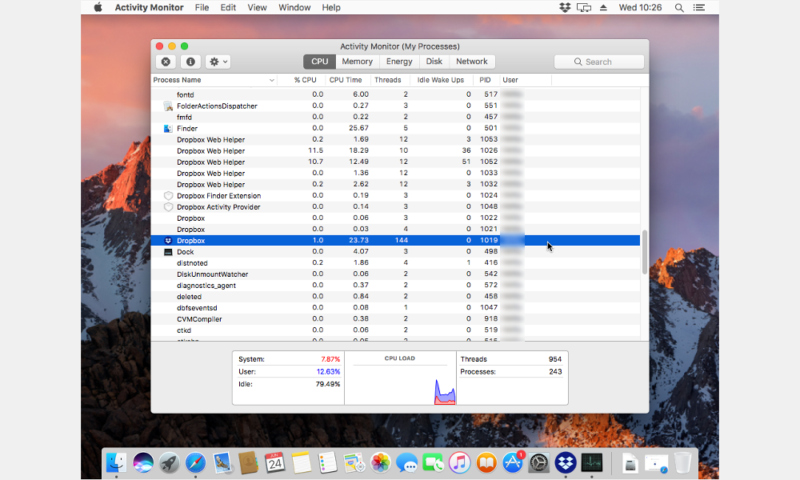800x480 pixels.
Task: Click the Search field in Activity Monitor
Action: pyautogui.click(x=599, y=62)
